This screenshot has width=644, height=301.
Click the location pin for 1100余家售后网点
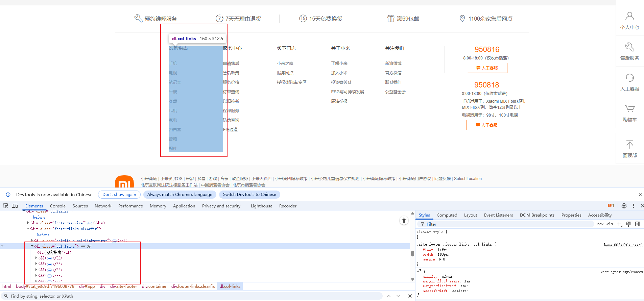[462, 18]
